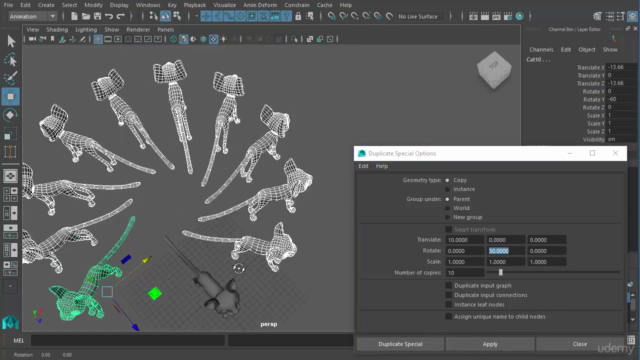Screen dimensions: 640x360
Task: Activate the Move tool in the toolbox
Action: click(x=11, y=97)
